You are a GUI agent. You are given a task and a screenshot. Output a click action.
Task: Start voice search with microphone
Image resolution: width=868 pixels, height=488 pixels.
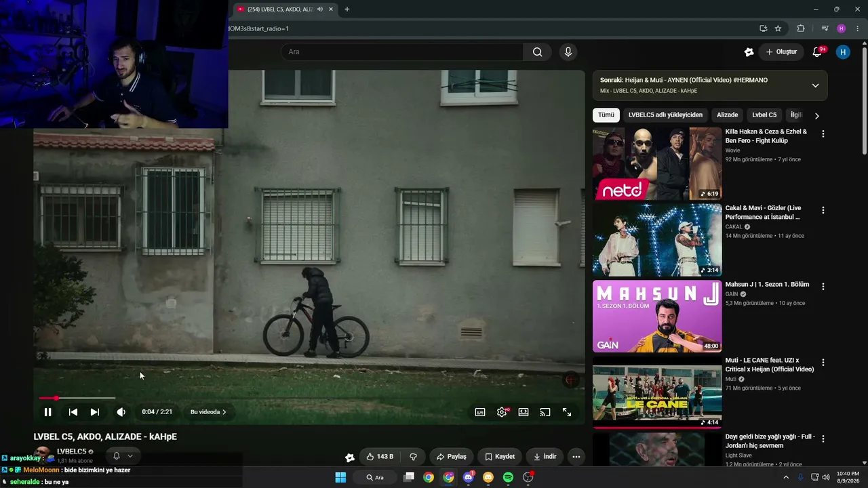[x=568, y=52]
